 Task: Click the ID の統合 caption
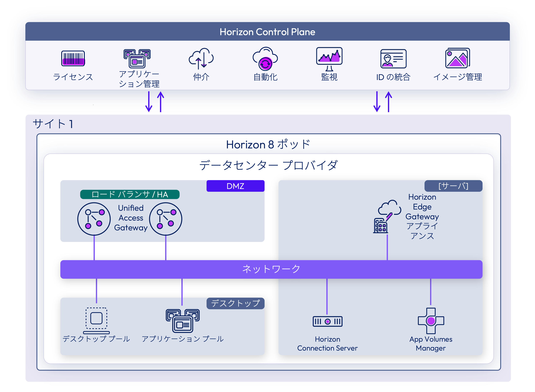click(x=393, y=77)
